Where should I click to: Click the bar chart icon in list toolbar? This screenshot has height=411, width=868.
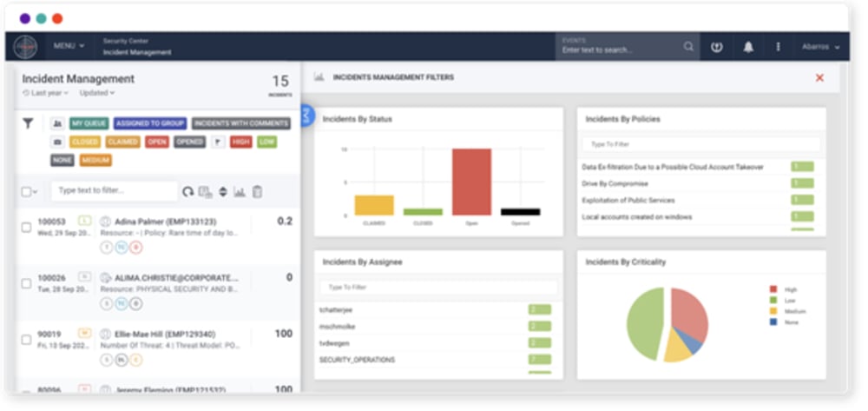tap(239, 192)
